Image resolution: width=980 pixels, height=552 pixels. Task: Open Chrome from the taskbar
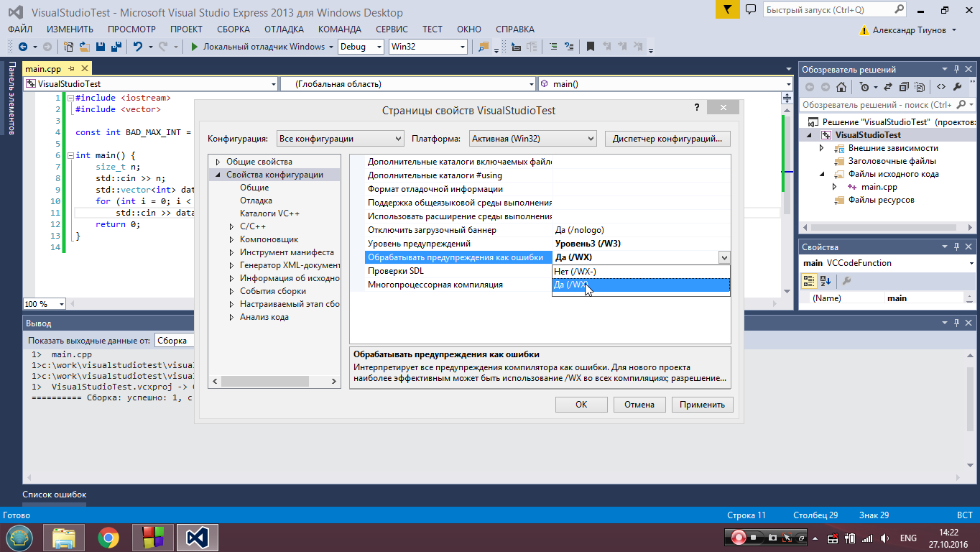(x=108, y=538)
